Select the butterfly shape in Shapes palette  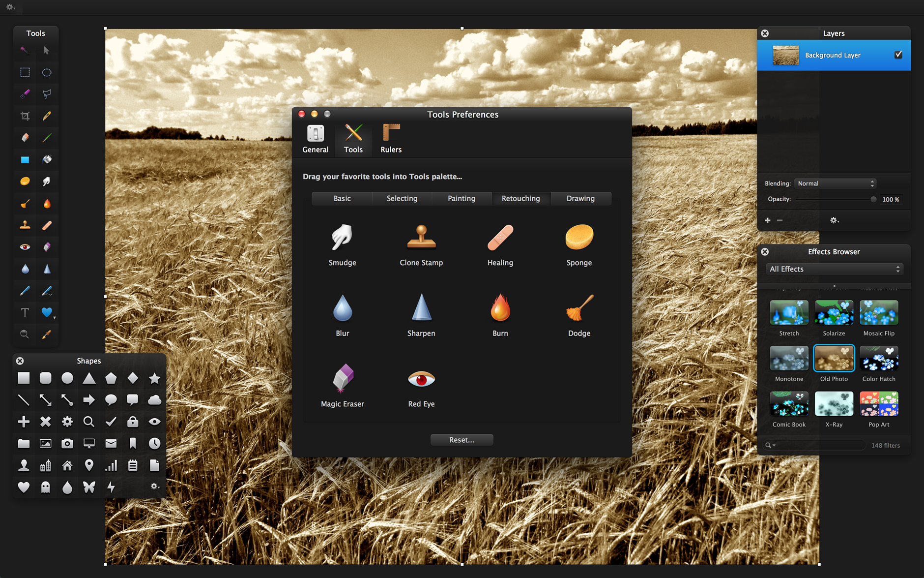coord(89,487)
